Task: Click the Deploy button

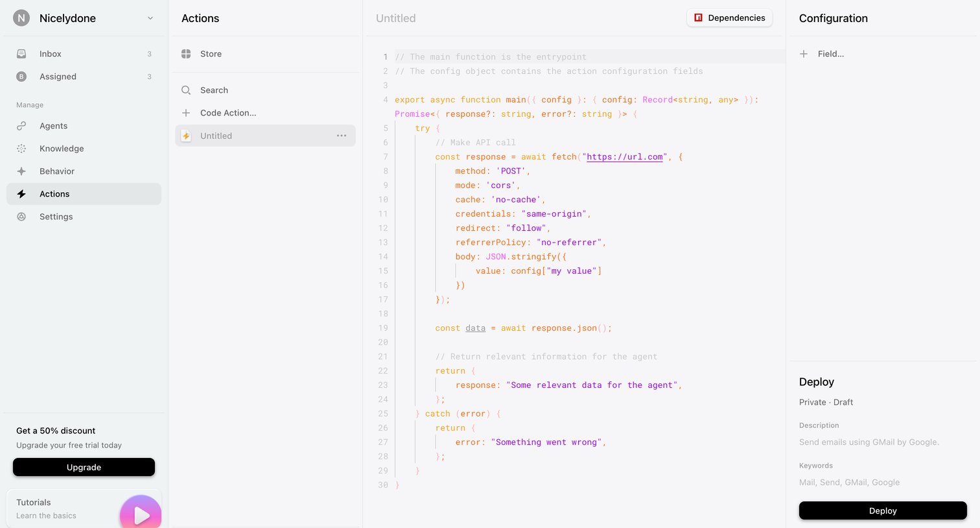Action: click(x=883, y=510)
